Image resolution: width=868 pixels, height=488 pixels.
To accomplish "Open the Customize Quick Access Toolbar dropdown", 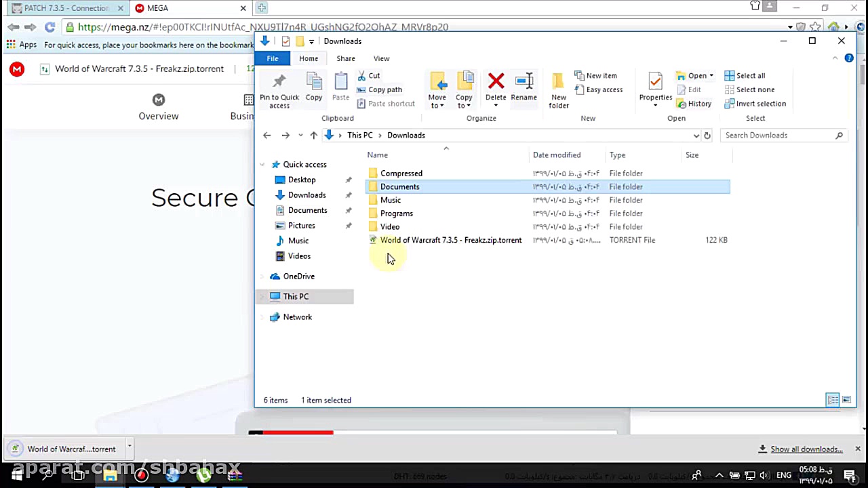I will 311,41.
